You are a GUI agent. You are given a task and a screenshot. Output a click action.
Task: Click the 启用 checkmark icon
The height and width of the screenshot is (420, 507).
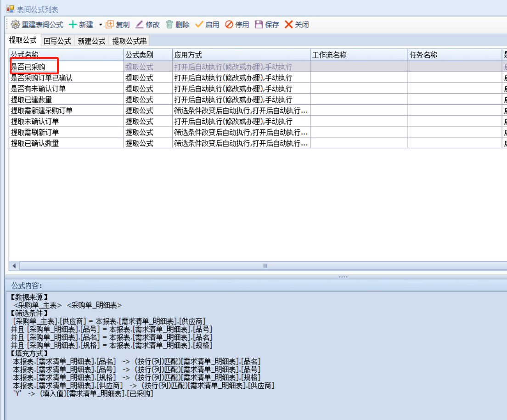[x=199, y=25]
